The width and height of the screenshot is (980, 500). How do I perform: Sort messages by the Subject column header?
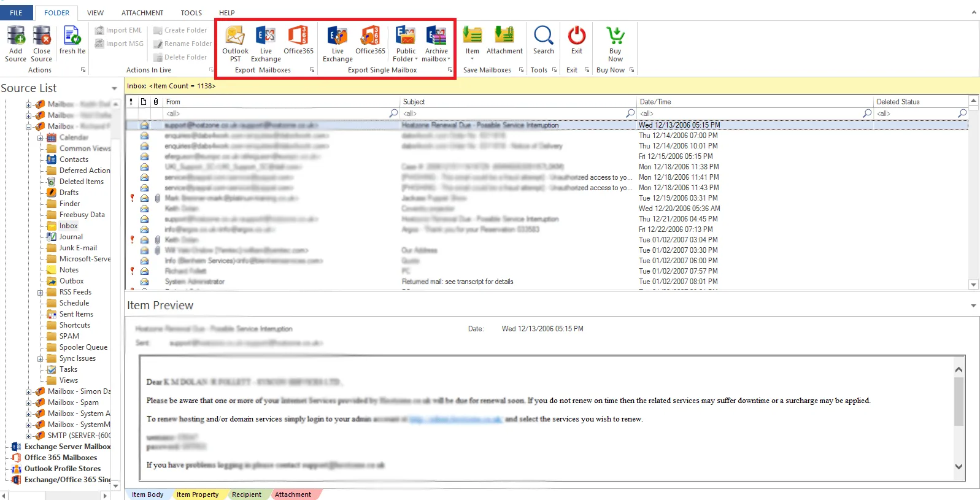[518, 102]
